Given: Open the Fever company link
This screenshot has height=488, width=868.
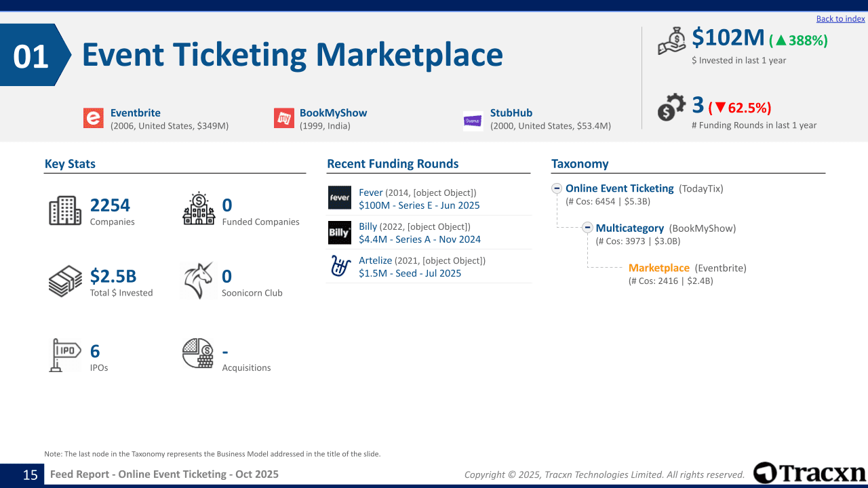Looking at the screenshot, I should click(x=371, y=192).
